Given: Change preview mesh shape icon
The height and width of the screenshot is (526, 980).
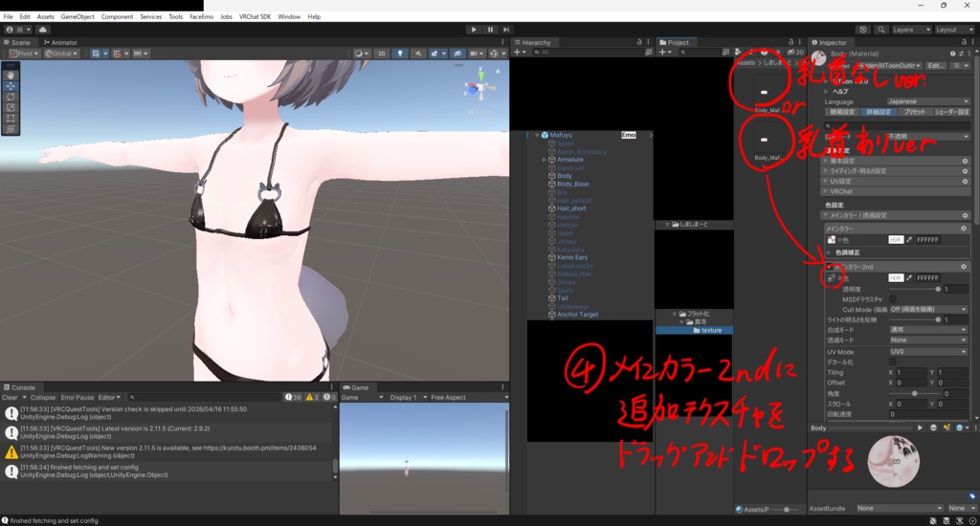Looking at the screenshot, I should pos(933,427).
